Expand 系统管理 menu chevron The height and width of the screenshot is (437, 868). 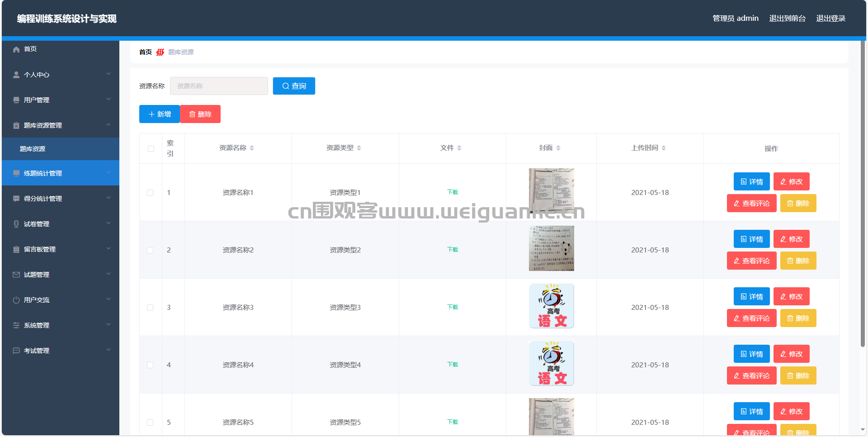(108, 324)
